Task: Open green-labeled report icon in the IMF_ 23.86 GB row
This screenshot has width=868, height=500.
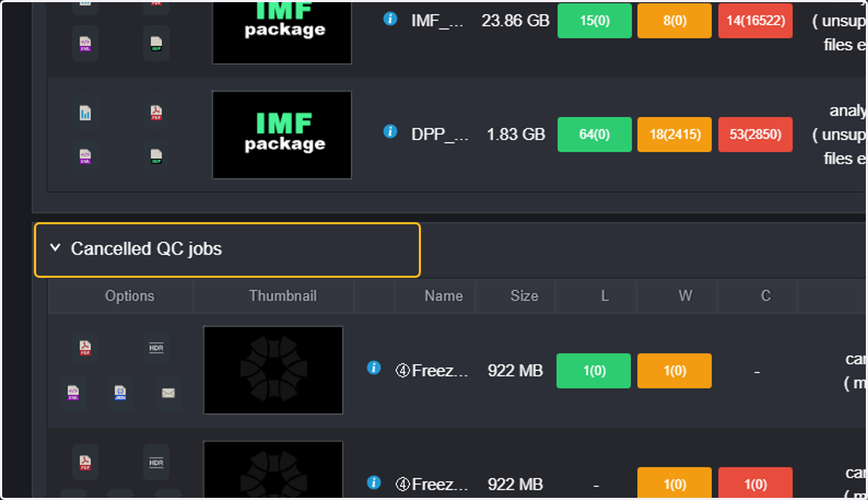Action: (x=156, y=43)
